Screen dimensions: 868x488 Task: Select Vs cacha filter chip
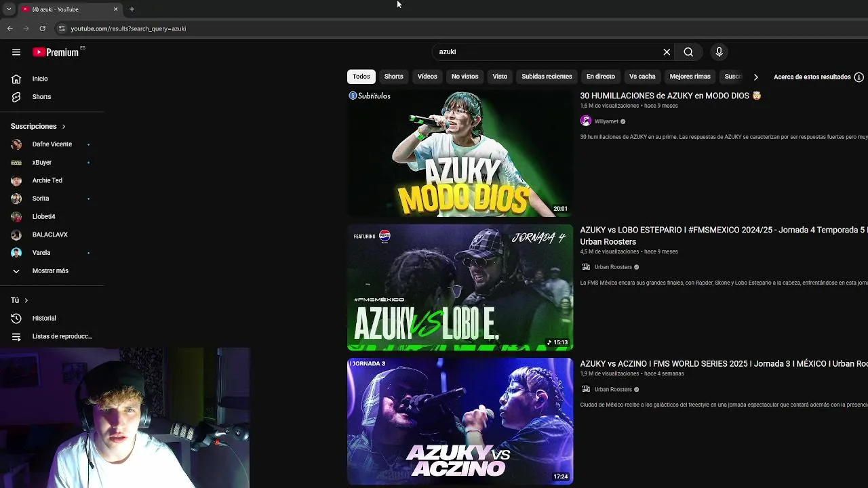tap(642, 77)
